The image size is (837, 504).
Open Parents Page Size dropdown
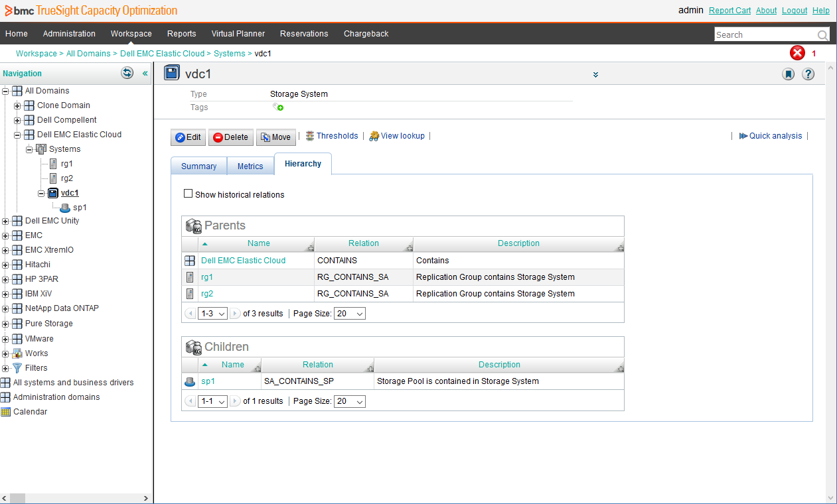click(x=350, y=314)
